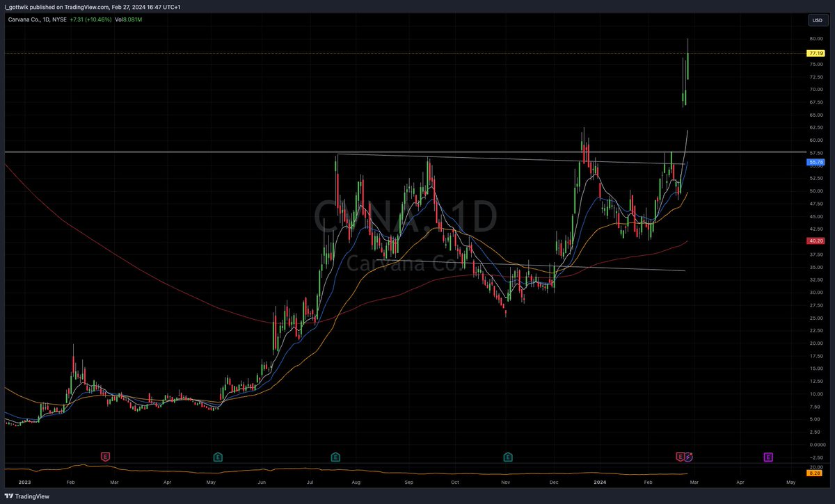
Task: Click the Oct label on time axis
Action: pyautogui.click(x=455, y=481)
